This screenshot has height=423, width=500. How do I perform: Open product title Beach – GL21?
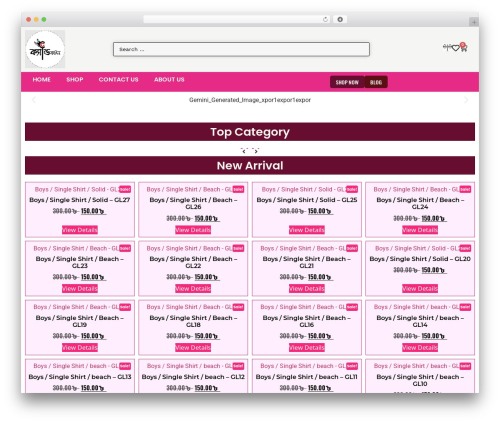point(307,262)
